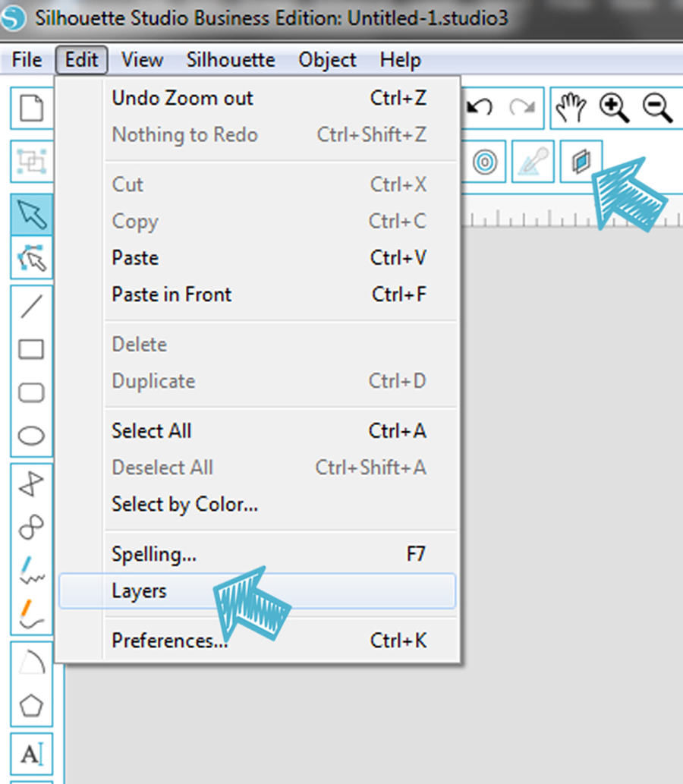This screenshot has height=784, width=683.
Task: Click the New document icon
Action: (32, 108)
